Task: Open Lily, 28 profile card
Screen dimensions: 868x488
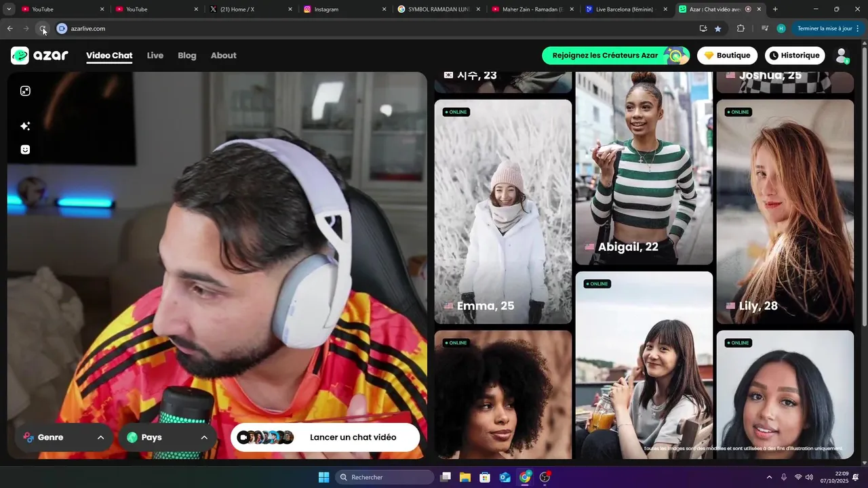Action: pos(785,211)
